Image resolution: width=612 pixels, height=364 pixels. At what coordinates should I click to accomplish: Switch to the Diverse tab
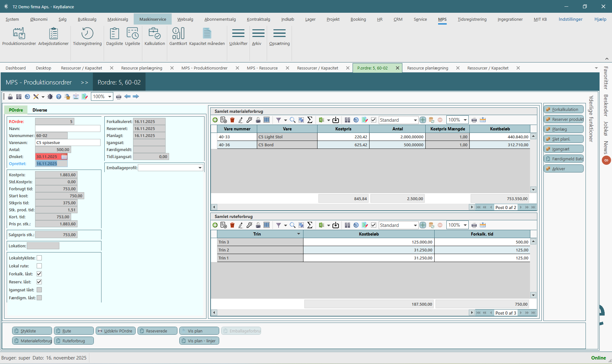coord(40,110)
